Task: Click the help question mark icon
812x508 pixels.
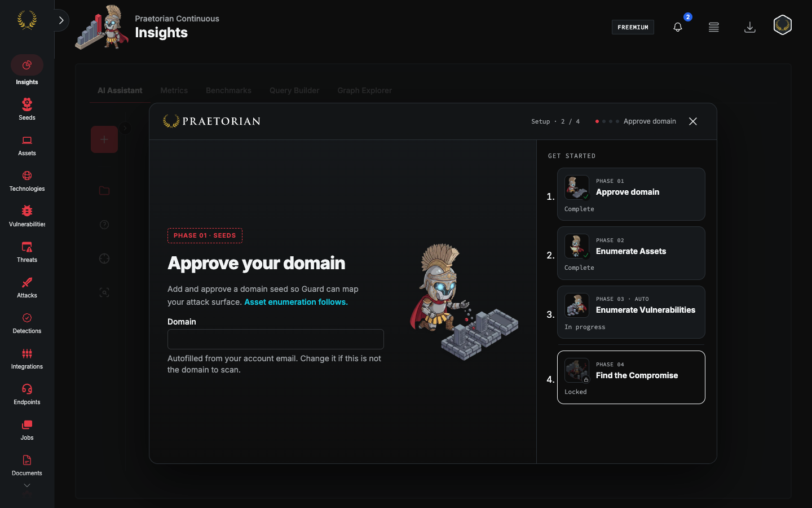Action: [104, 225]
